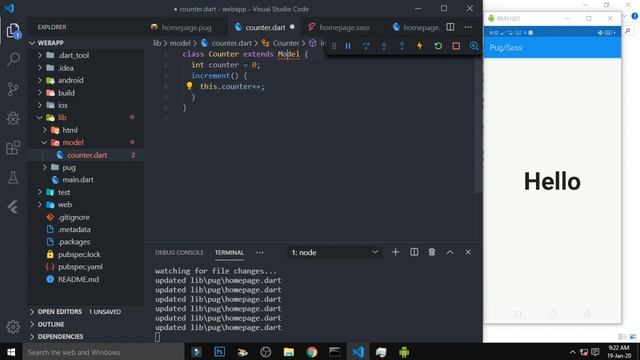The image size is (640, 360).
Task: Split the editor to the right
Action: pos(450,27)
